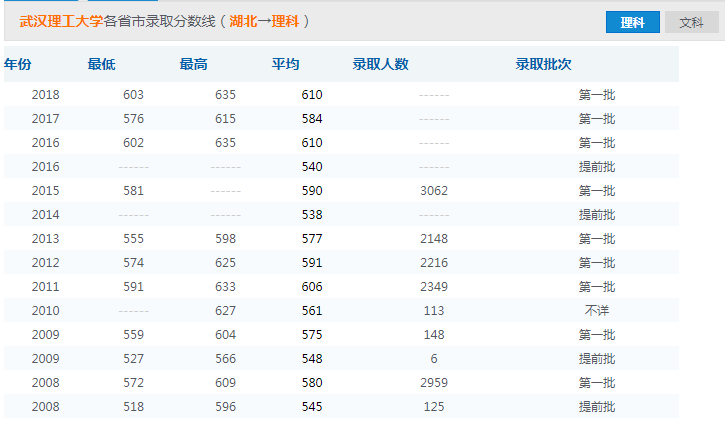
Task: Click lowest score 555 in 2013 row
Action: click(x=133, y=239)
